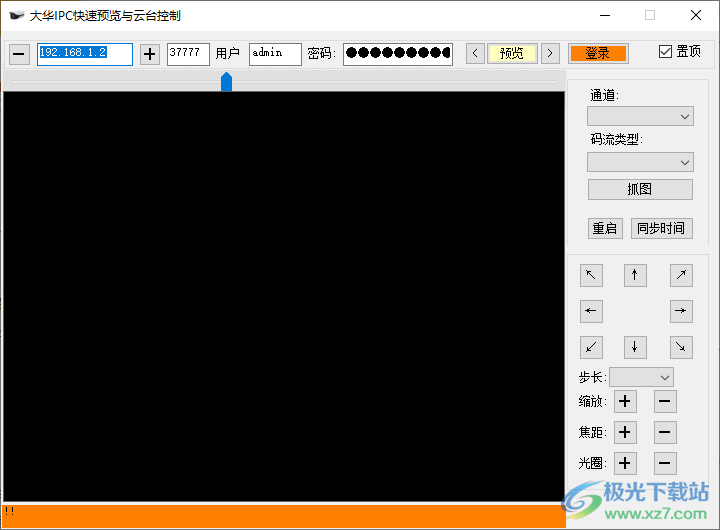The height and width of the screenshot is (530, 720).
Task: Move PTZ camera down
Action: click(635, 347)
